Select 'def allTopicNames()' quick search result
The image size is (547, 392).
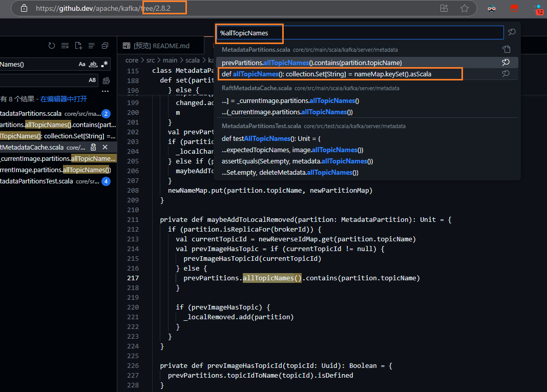point(367,74)
